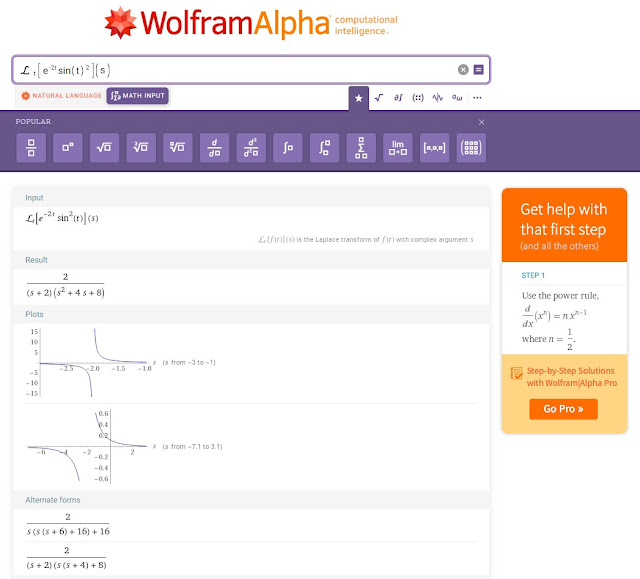Click the purple compute submit icon
640x579 pixels.
[x=478, y=70]
